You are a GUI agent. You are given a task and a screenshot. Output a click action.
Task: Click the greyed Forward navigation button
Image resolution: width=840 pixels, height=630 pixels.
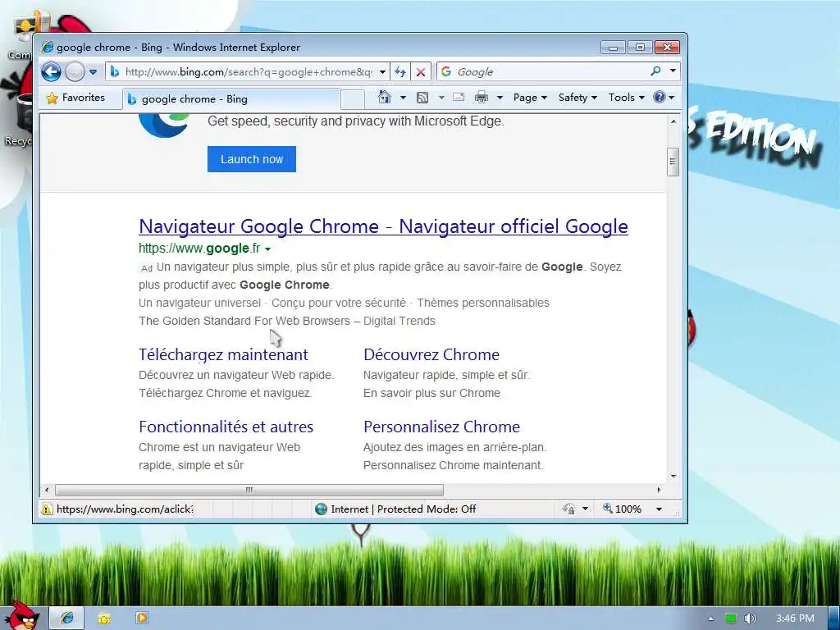coord(75,72)
